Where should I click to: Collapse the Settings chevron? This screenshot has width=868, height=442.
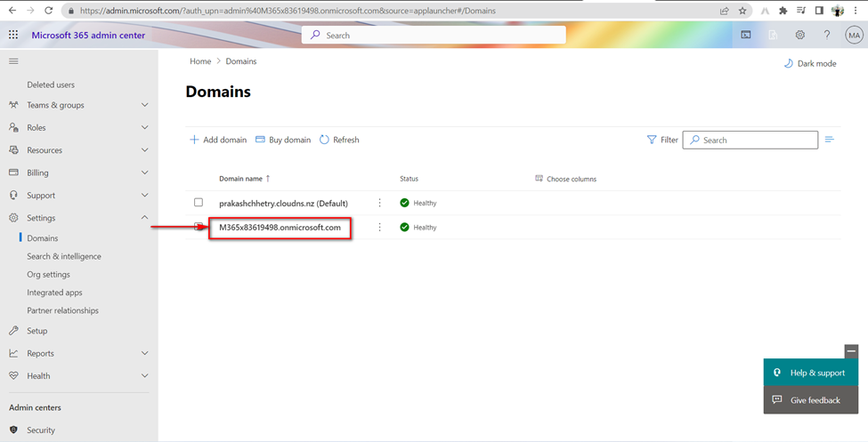click(x=144, y=218)
